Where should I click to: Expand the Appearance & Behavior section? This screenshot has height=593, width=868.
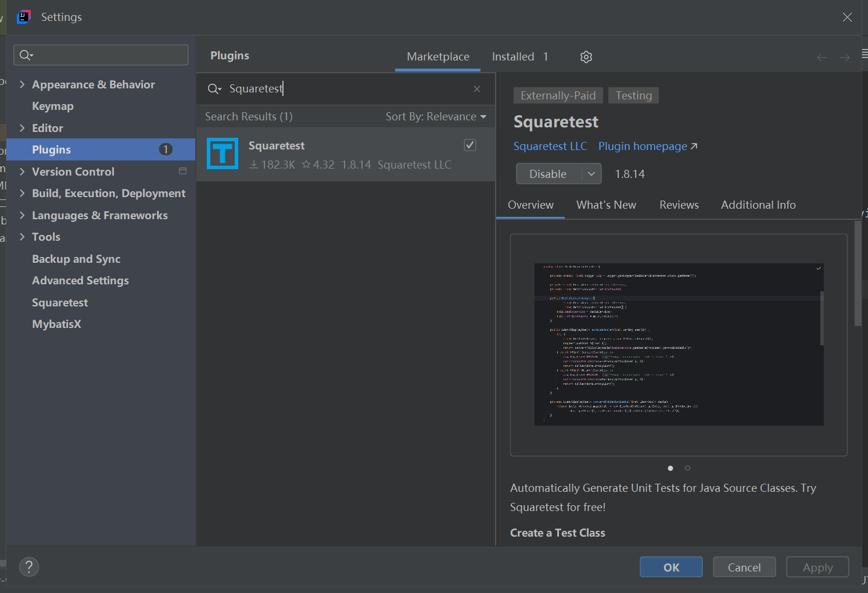point(22,85)
